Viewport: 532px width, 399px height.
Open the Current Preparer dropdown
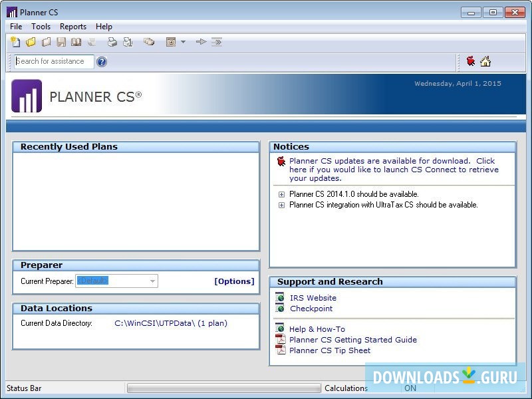tap(152, 281)
